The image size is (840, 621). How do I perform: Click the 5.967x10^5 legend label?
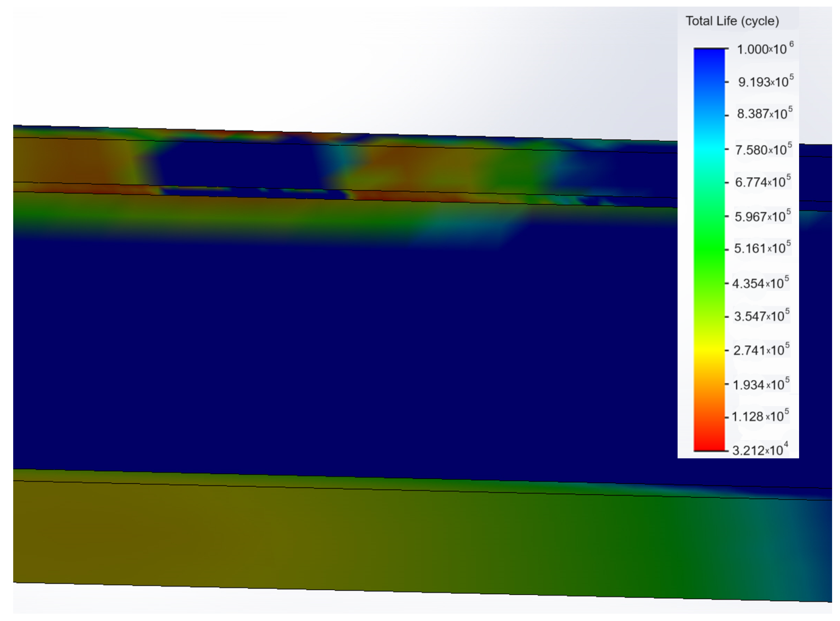762,217
